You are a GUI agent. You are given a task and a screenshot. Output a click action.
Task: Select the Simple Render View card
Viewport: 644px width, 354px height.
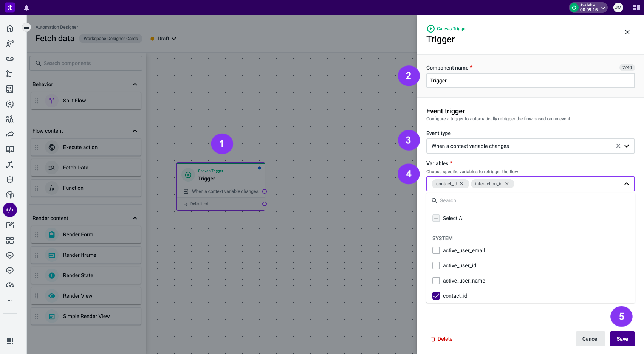(86, 316)
